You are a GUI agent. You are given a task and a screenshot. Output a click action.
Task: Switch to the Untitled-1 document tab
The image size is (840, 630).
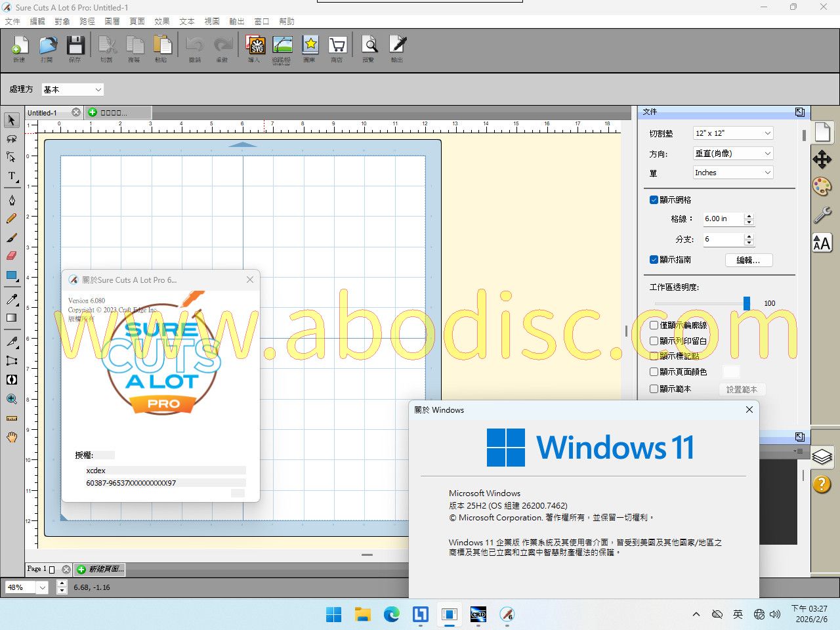pyautogui.click(x=43, y=113)
